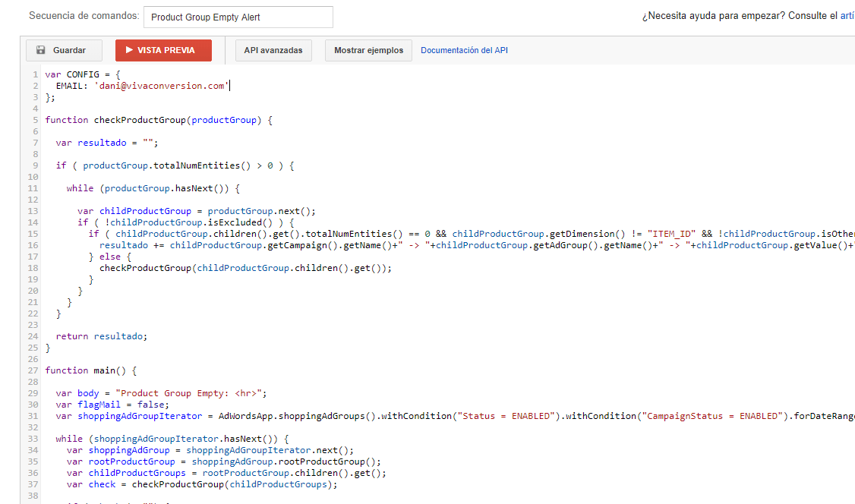Click 'while (shoppingAdGroupIterator.hasNext())' line

tap(172, 439)
